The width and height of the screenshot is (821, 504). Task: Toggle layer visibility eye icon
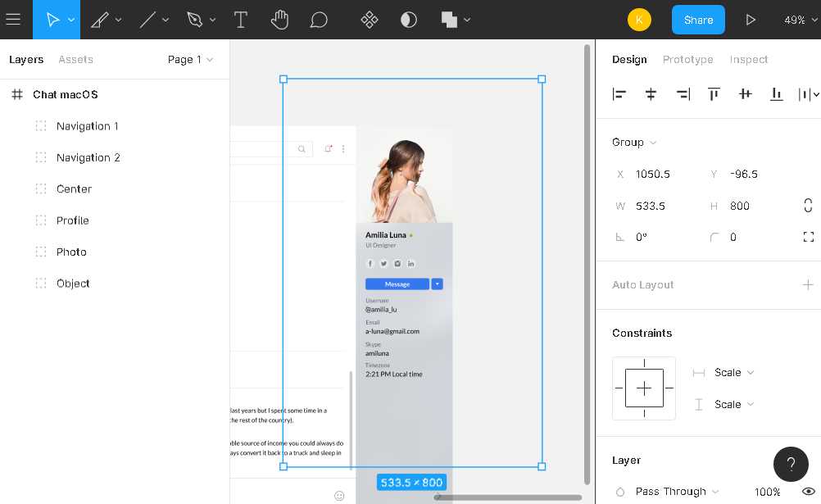click(808, 492)
